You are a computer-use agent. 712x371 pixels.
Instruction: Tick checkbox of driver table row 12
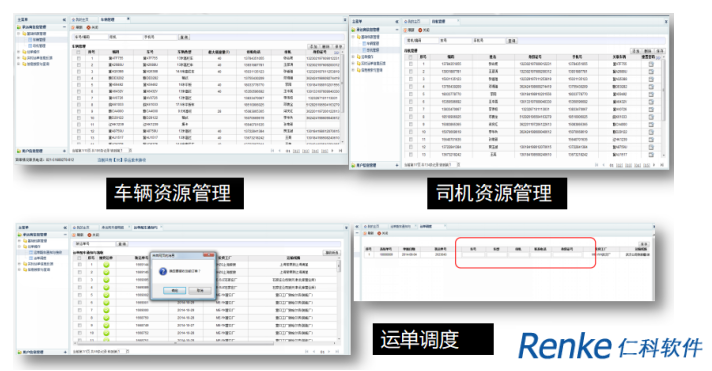pyautogui.click(x=410, y=147)
